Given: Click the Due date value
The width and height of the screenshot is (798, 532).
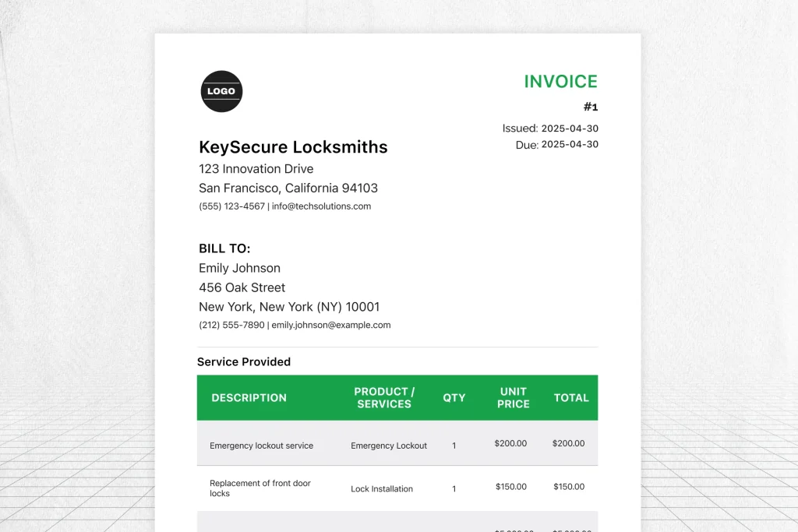Looking at the screenshot, I should click(570, 145).
